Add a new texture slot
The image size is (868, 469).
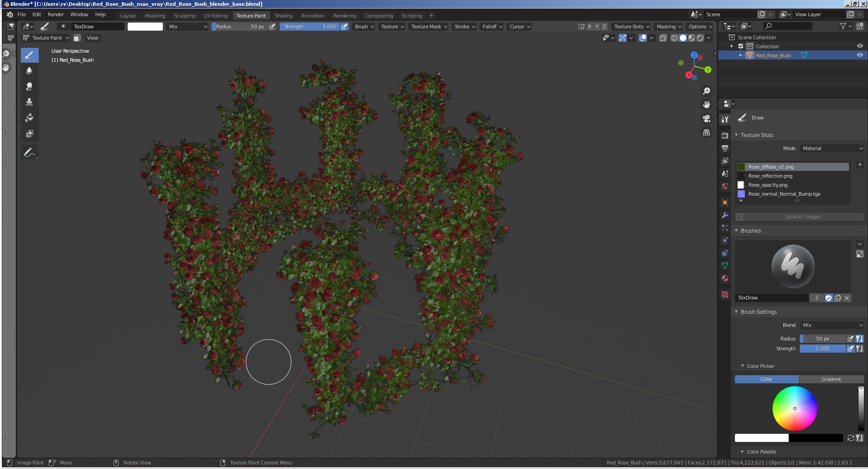point(860,165)
